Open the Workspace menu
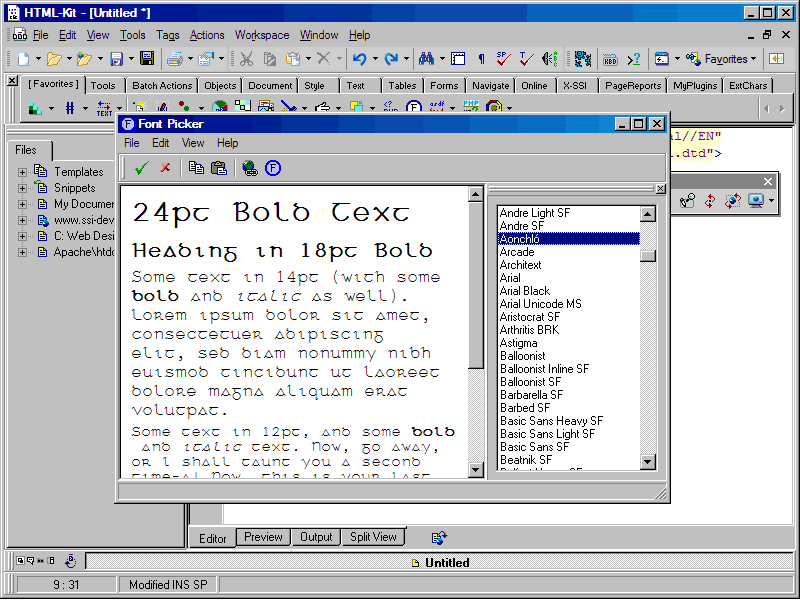The width and height of the screenshot is (800, 600). [262, 35]
